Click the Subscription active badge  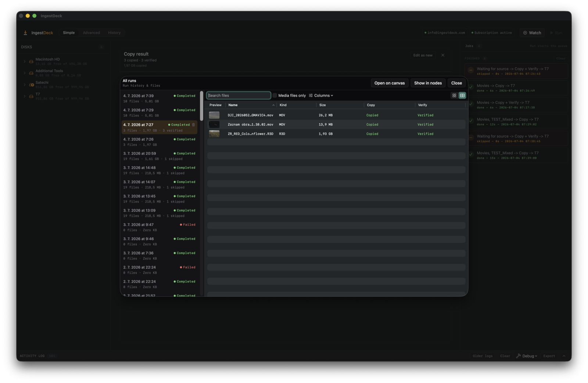click(x=492, y=33)
